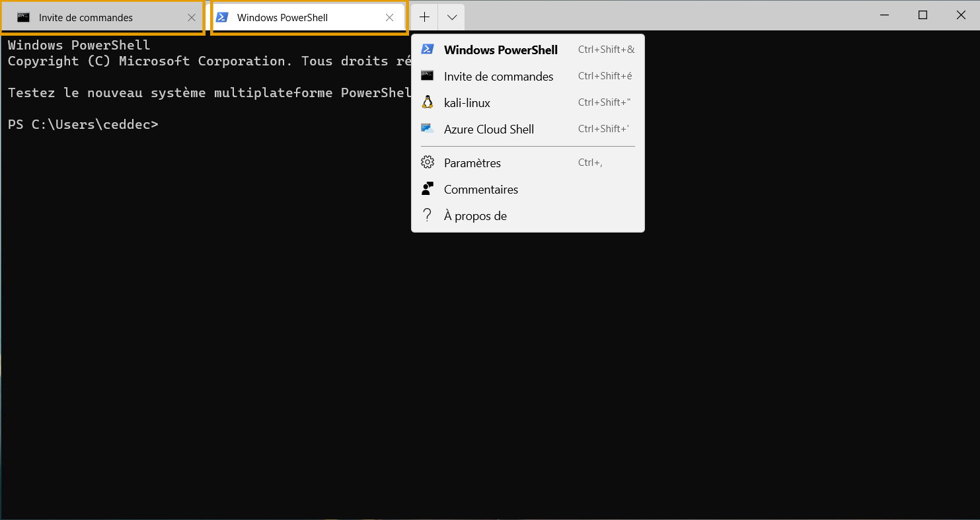Viewport: 980px width, 520px height.
Task: Choose kali-linux from the profile menu
Action: (x=467, y=103)
